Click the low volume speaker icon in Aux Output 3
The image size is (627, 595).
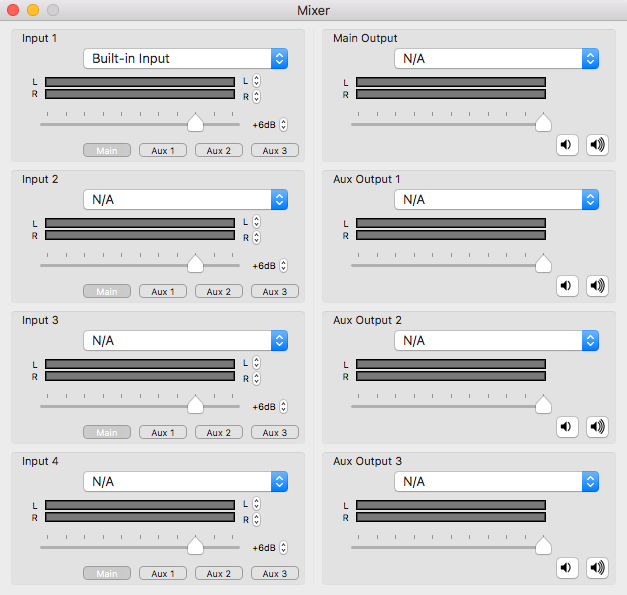(567, 568)
